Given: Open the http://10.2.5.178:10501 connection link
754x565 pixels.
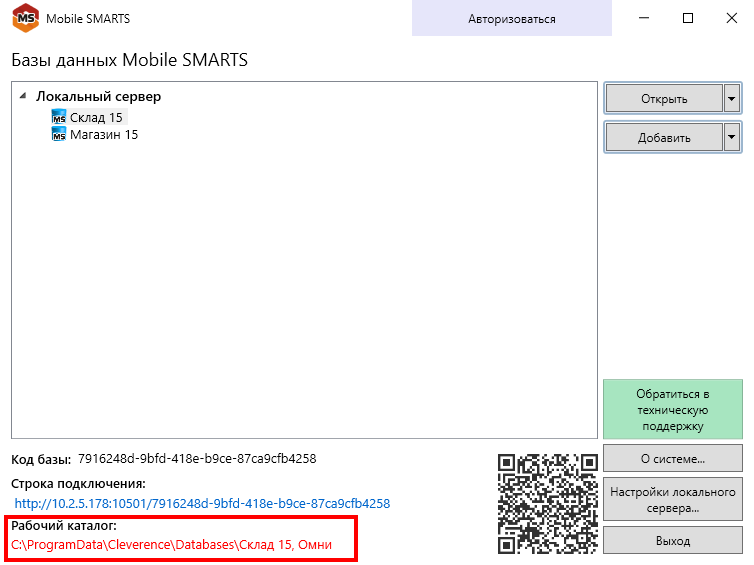Looking at the screenshot, I should [x=202, y=503].
